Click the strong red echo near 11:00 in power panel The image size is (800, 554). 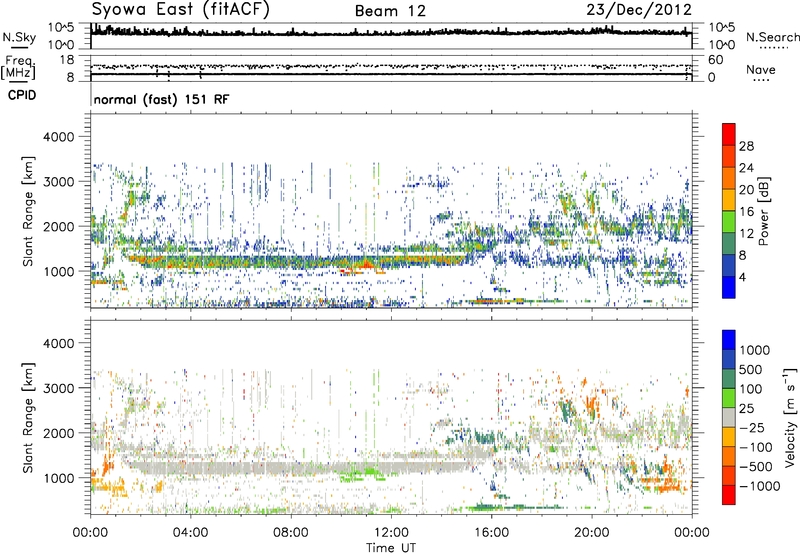tap(365, 265)
